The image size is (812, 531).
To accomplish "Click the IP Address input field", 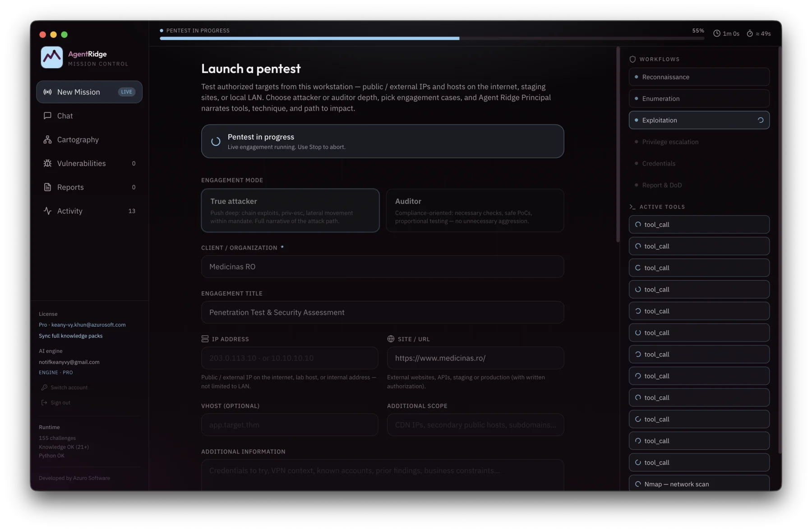I will coord(290,358).
